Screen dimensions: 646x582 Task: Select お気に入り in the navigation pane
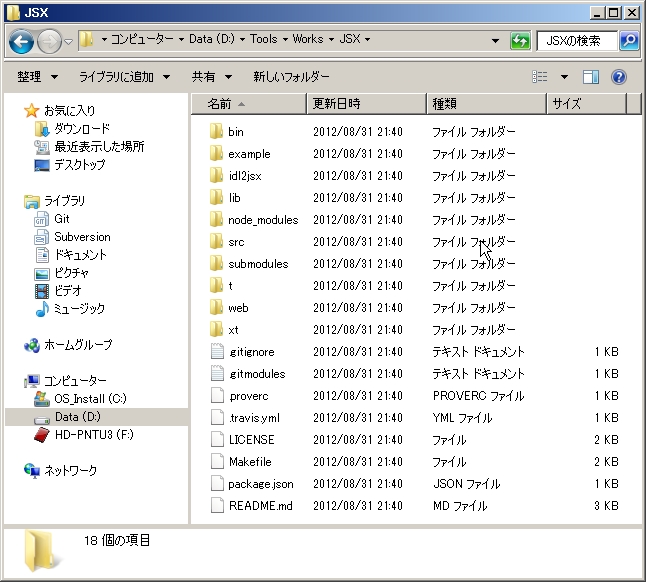click(69, 110)
